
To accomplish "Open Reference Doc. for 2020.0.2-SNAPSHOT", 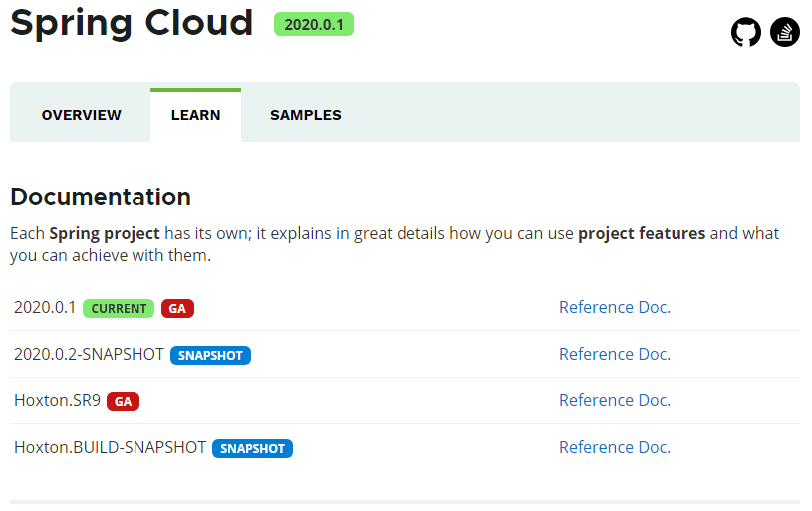I will tap(615, 354).
